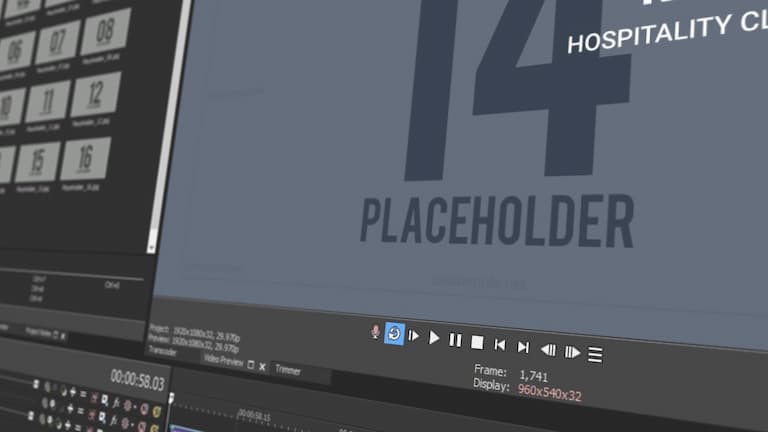Stop playback with the square button

pos(477,342)
